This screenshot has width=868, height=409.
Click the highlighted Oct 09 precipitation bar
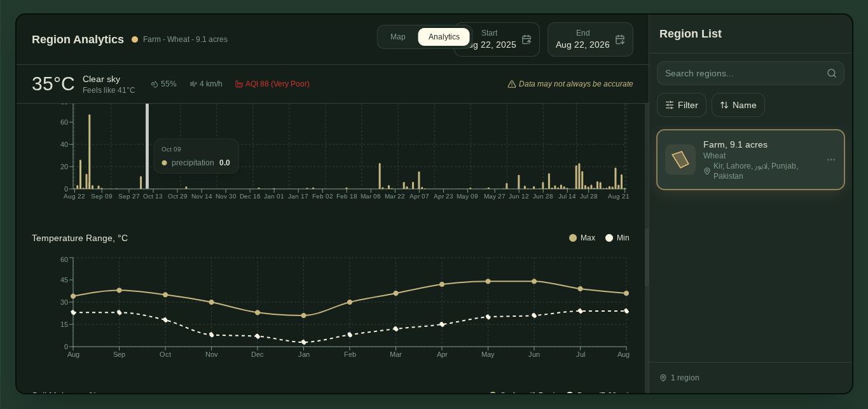[x=147, y=146]
